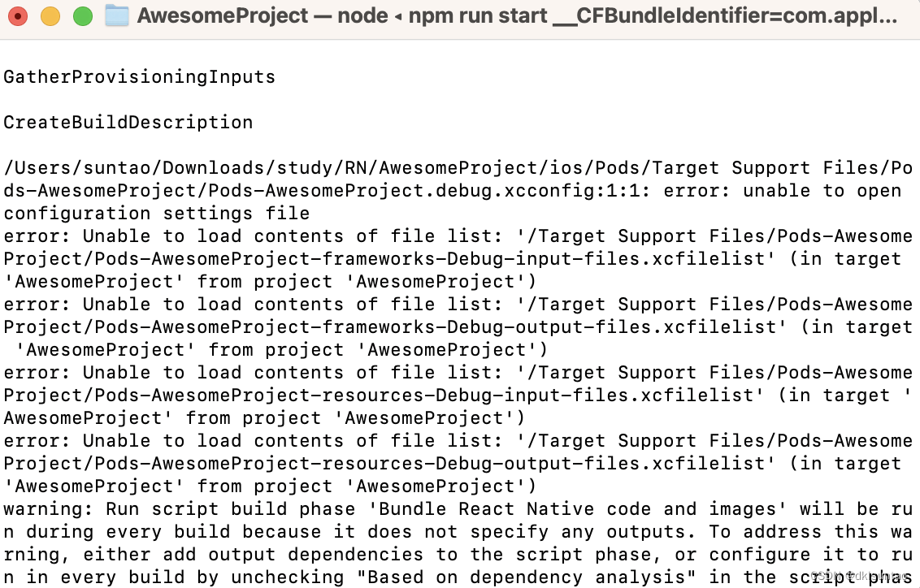
Task: Click the first 'Unable to load contents' error
Action: coord(203,236)
